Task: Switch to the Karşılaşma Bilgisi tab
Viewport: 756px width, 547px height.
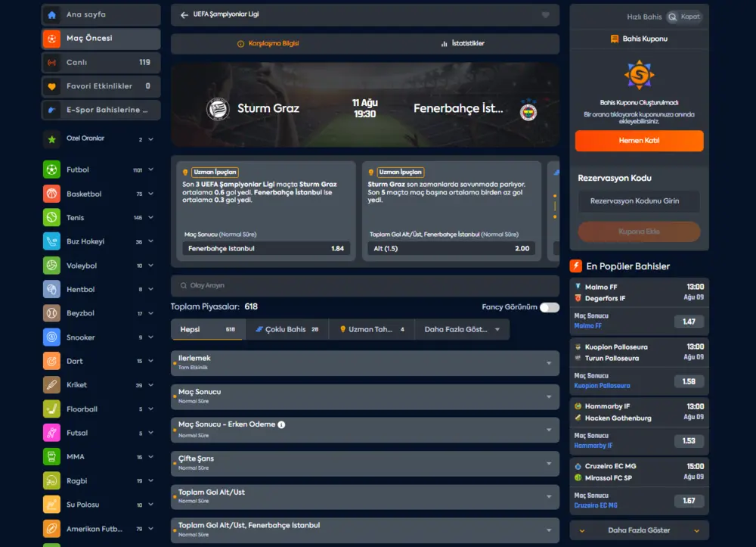Action: pos(268,43)
